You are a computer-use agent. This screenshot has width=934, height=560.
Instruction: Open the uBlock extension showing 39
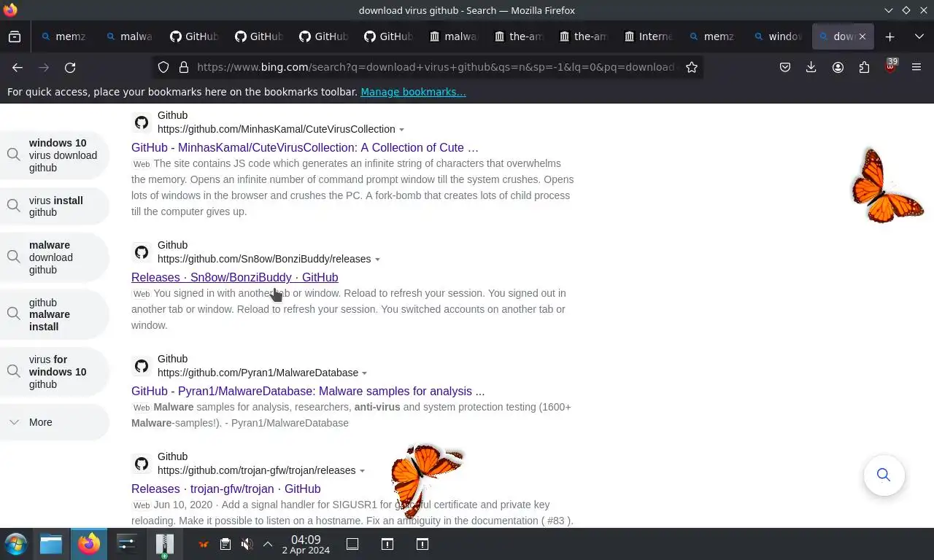[891, 66]
